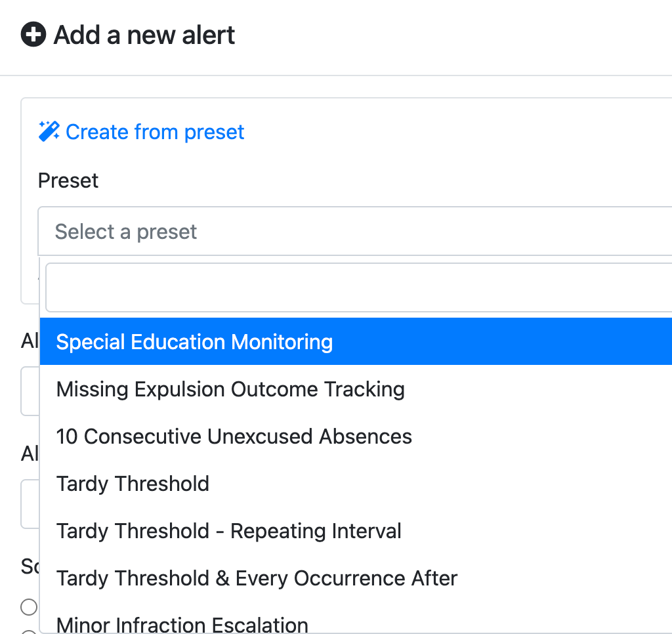Click the magic wand preset icon
Image resolution: width=672 pixels, height=634 pixels.
[49, 131]
